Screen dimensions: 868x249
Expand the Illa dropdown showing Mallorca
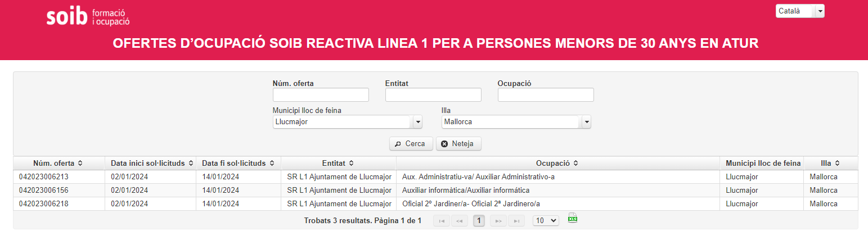586,122
